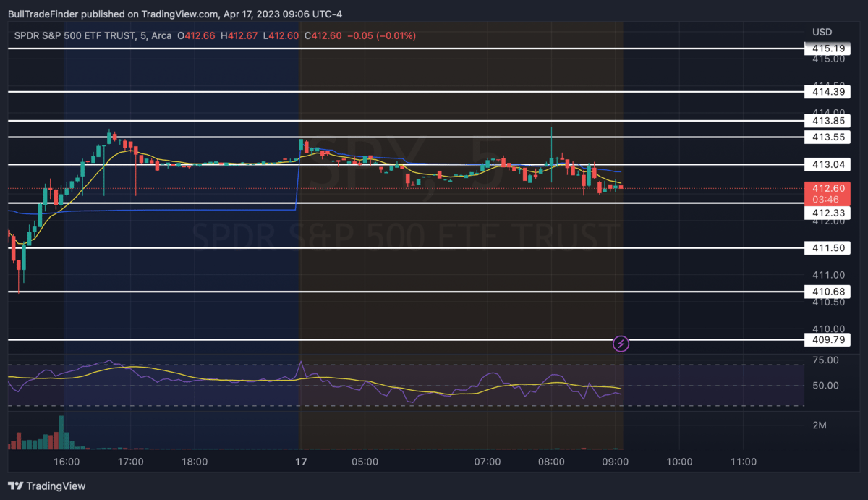Select the 412.33 price level label
The width and height of the screenshot is (868, 500).
pyautogui.click(x=829, y=213)
